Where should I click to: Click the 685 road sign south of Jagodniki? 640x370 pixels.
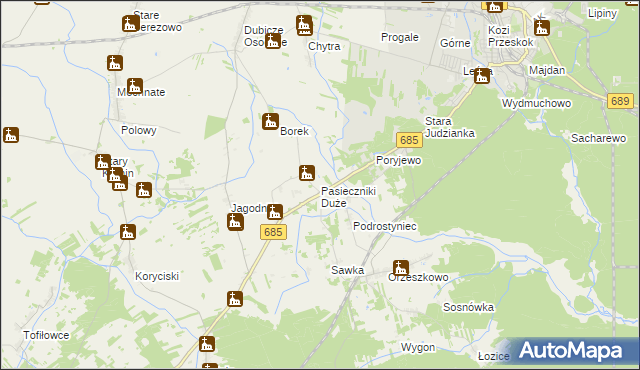(x=273, y=232)
